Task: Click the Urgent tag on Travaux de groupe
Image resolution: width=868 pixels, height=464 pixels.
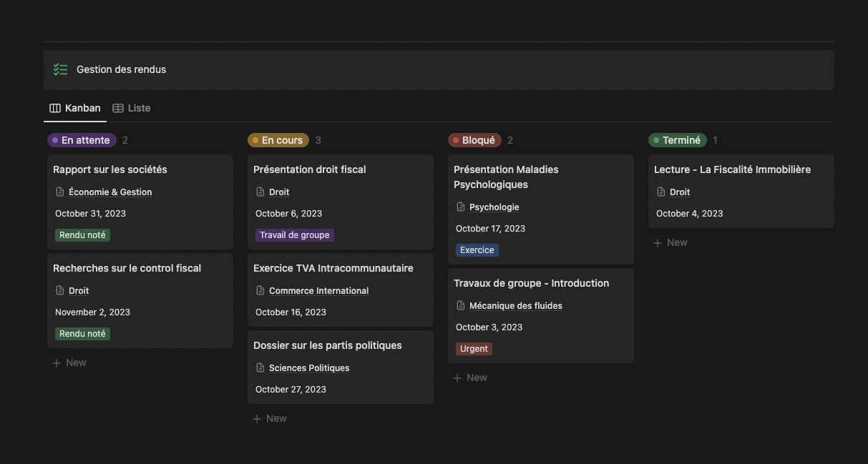Action: [474, 348]
